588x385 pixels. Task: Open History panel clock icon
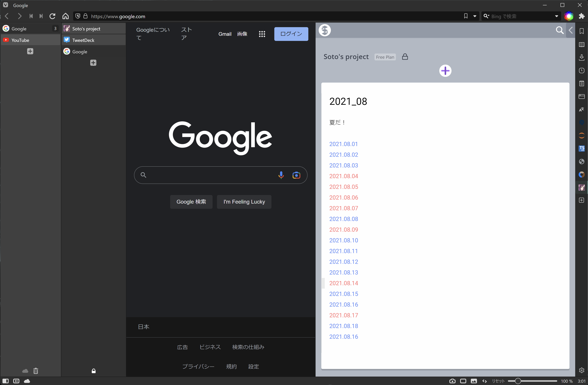(582, 71)
